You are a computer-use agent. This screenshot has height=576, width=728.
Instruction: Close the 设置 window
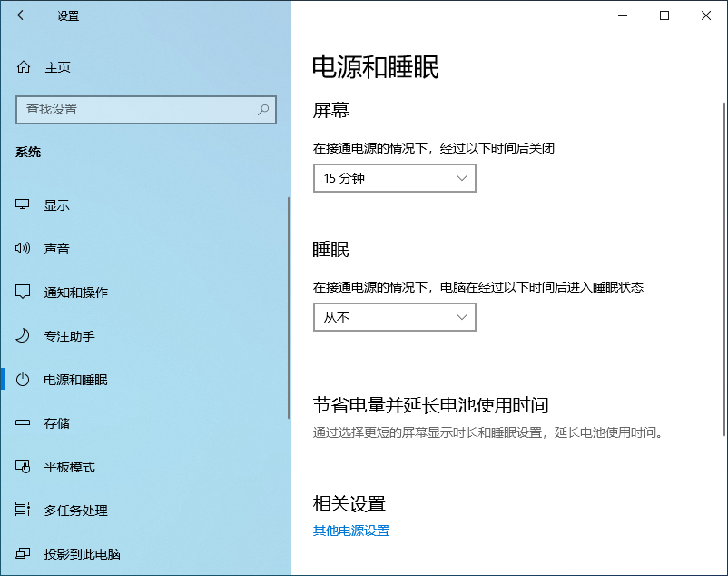pos(706,15)
